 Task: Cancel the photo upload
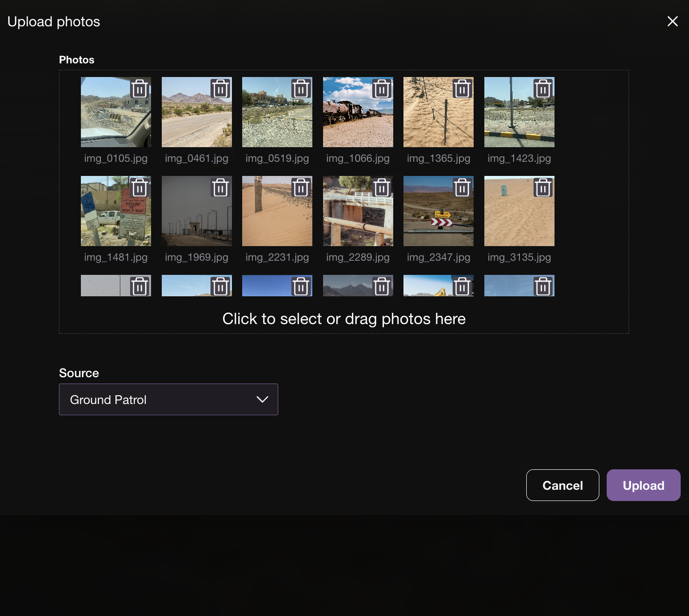[562, 485]
